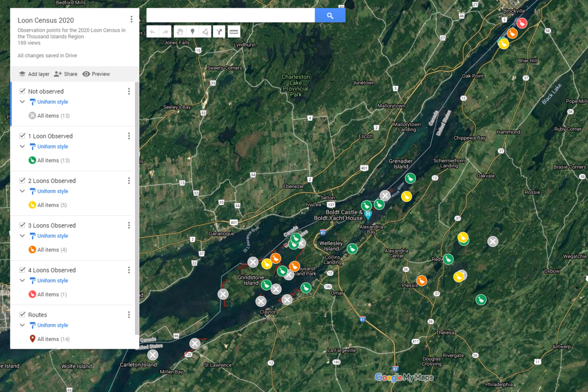588x392 pixels.
Task: Toggle the 2 Loons Observed layer checkbox
Action: (22, 181)
